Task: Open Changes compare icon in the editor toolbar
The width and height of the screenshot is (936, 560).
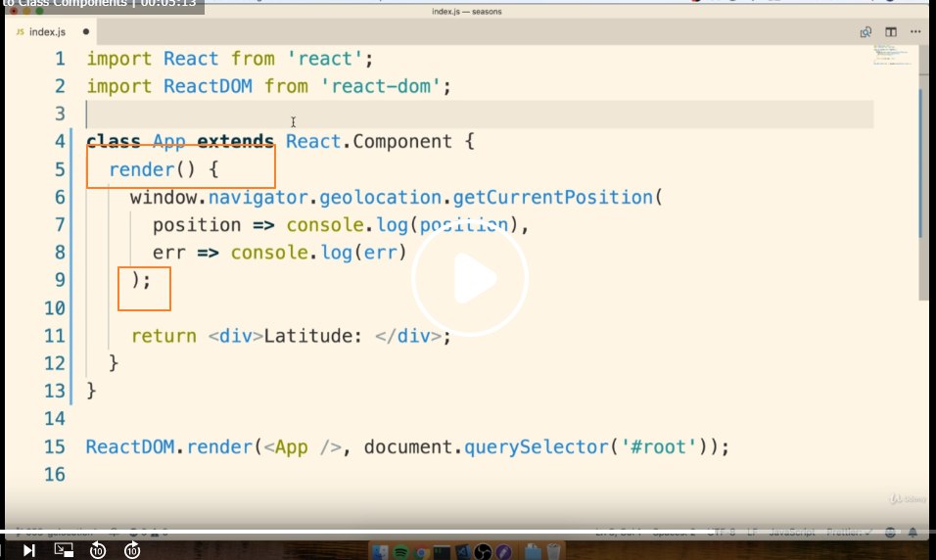Action: pos(866,32)
